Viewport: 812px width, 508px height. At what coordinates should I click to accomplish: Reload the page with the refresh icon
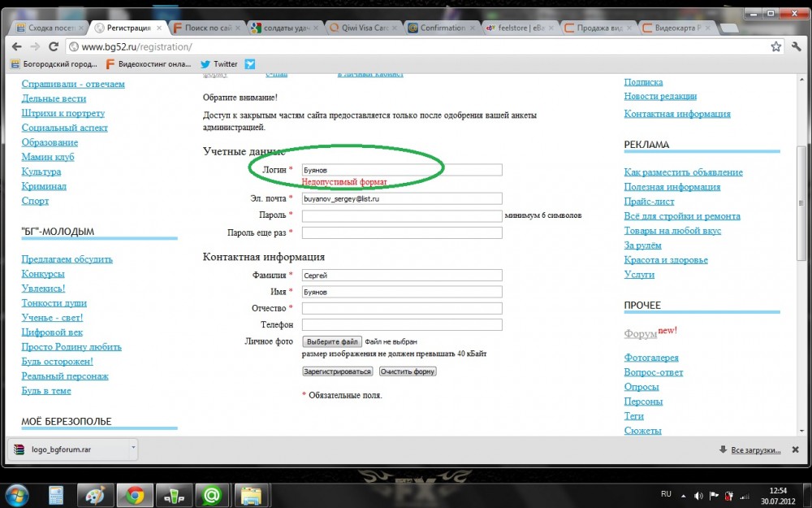point(54,46)
